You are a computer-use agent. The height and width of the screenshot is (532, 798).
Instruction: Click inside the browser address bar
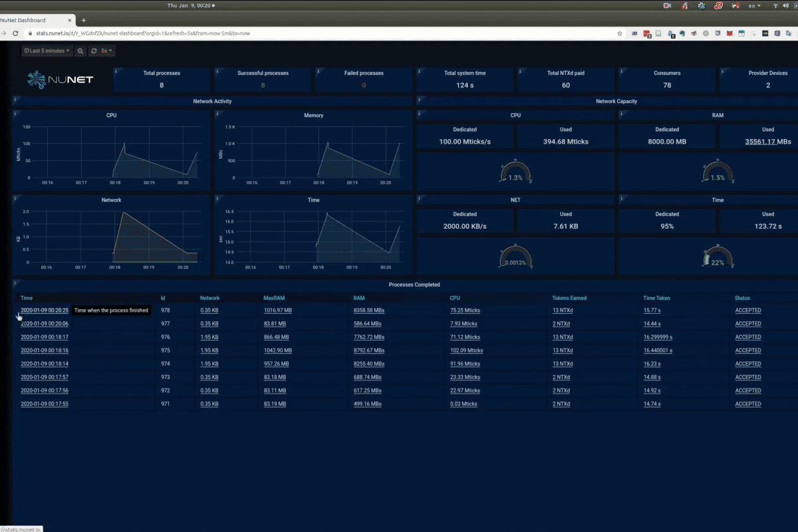[x=266, y=33]
